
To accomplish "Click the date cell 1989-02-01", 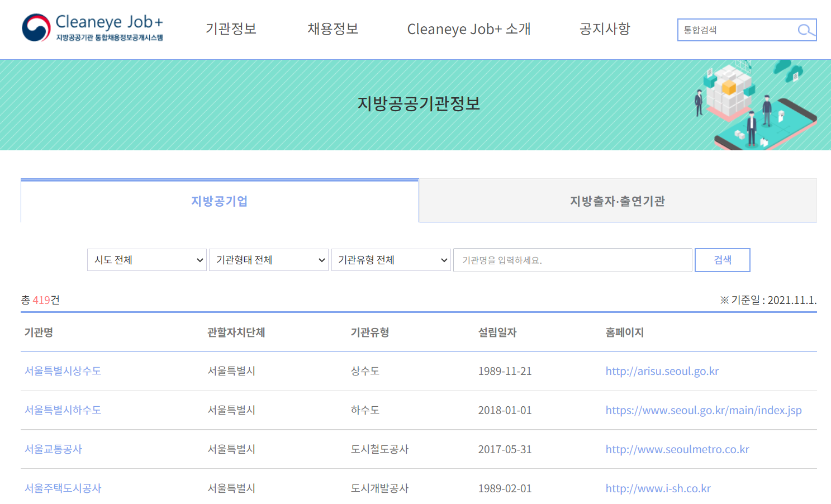I will [505, 488].
